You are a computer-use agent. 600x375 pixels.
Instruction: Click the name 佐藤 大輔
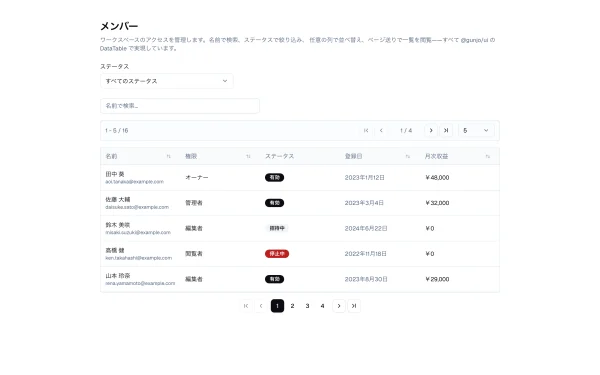tap(118, 199)
